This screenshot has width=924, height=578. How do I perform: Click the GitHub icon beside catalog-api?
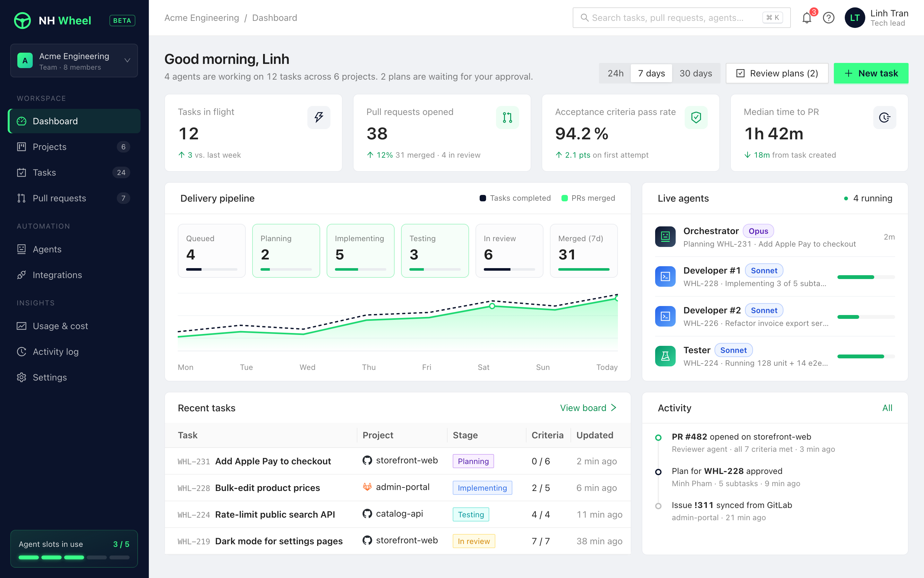(x=367, y=513)
